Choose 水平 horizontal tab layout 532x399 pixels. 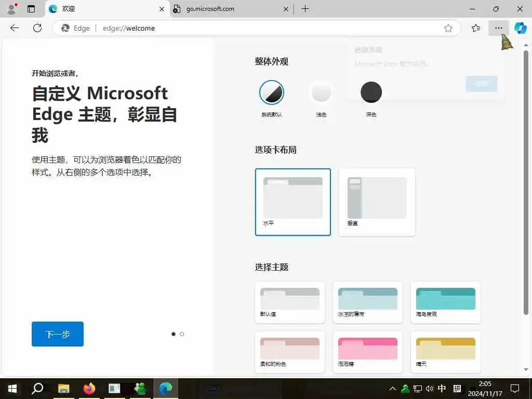pyautogui.click(x=293, y=202)
